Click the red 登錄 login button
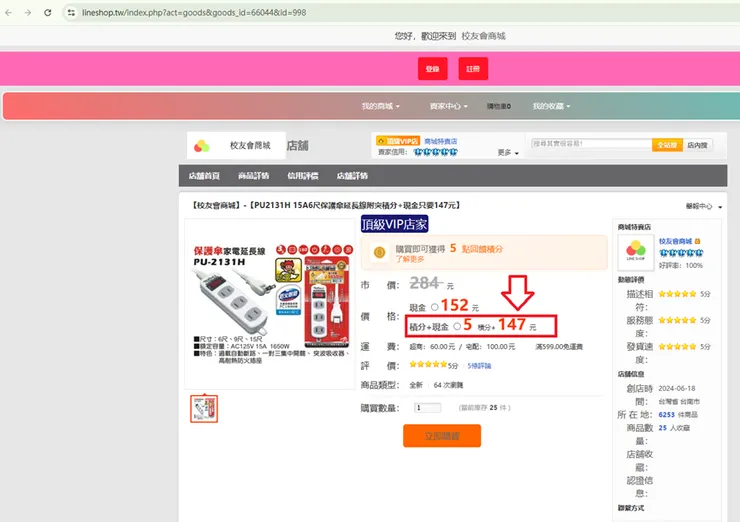Image resolution: width=740 pixels, height=522 pixels. click(x=433, y=69)
